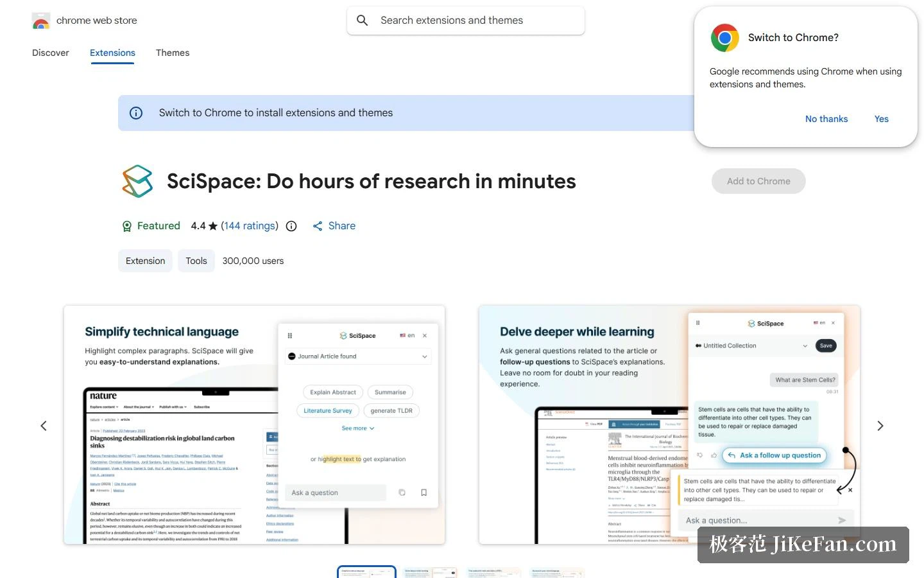Select the Extension category chip
This screenshot has height=578, width=924.
(x=145, y=261)
